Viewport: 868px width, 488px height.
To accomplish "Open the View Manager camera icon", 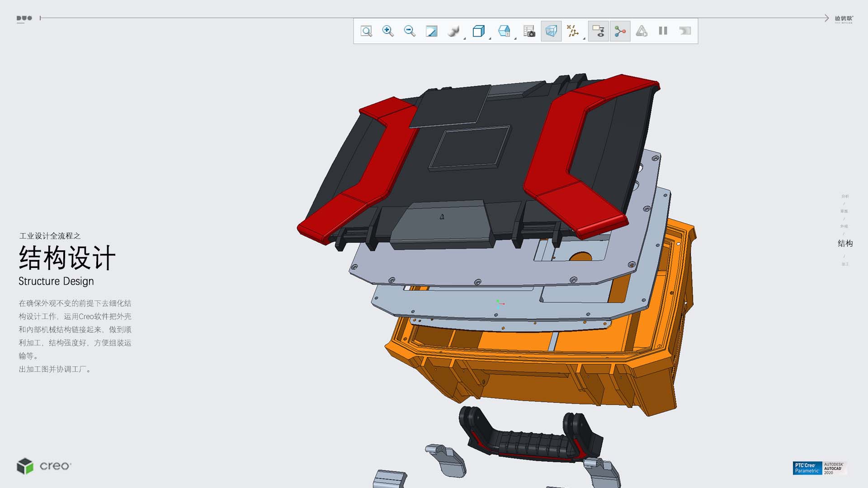I will 529,31.
